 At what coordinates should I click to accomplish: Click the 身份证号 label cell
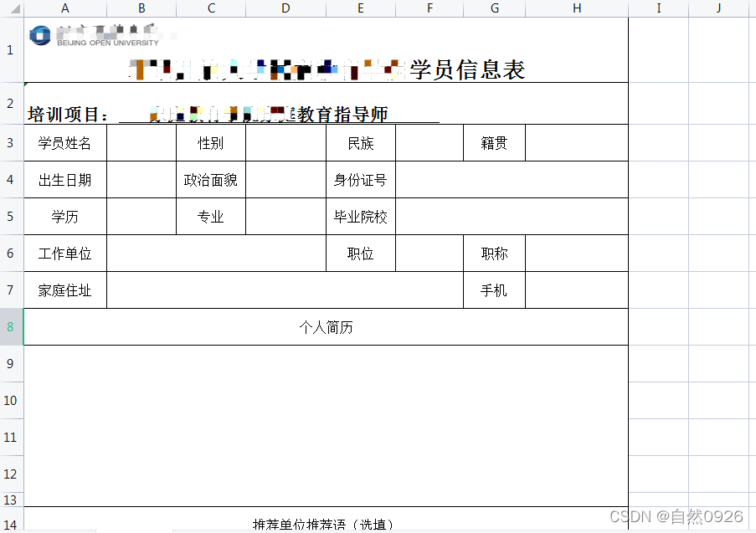(361, 179)
